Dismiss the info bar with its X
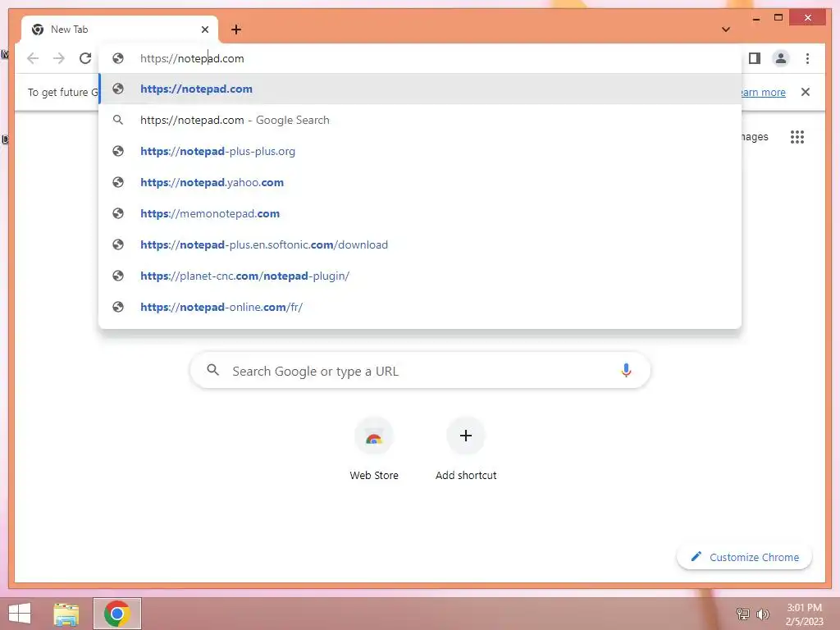This screenshot has width=840, height=630. click(x=806, y=92)
